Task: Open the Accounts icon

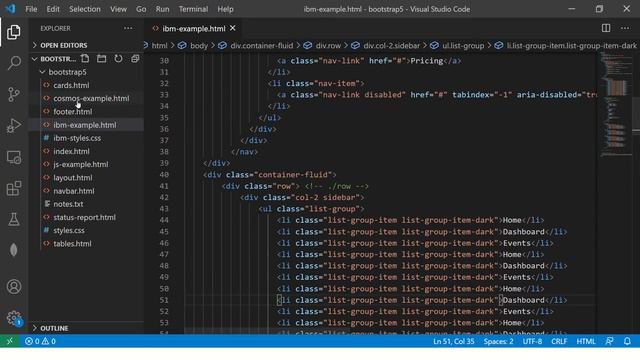Action: 13,287
